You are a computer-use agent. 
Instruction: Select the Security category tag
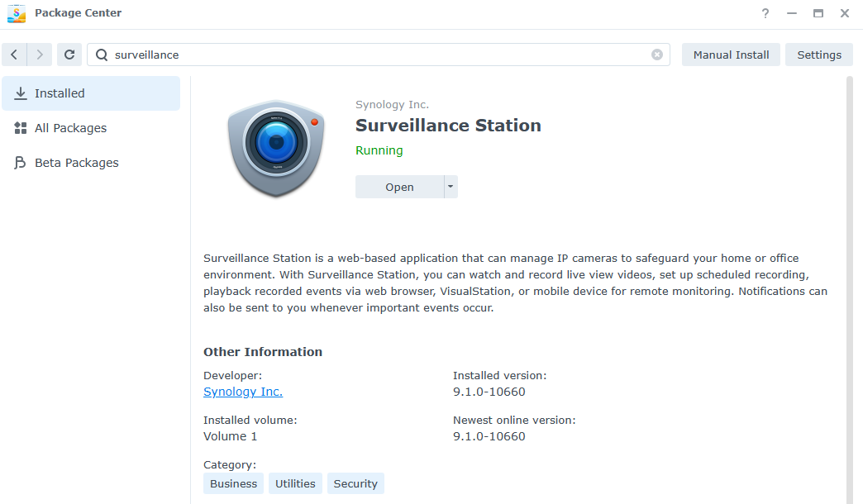pos(355,483)
